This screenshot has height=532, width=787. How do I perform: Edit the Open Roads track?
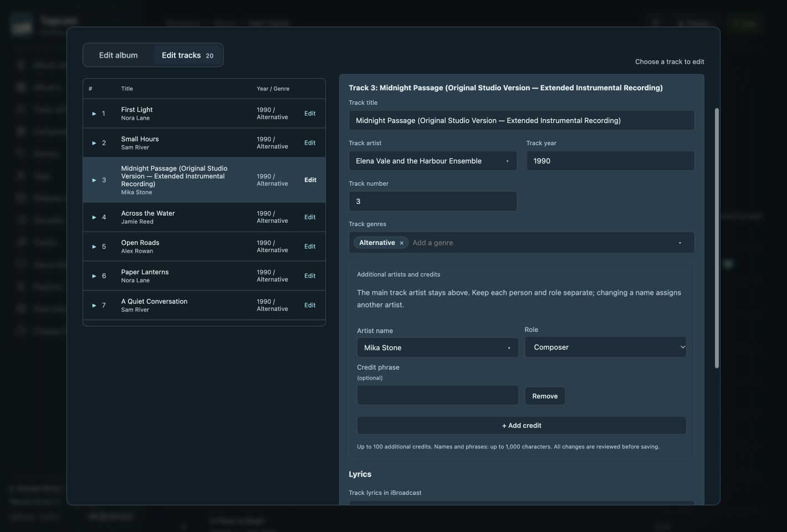click(310, 247)
